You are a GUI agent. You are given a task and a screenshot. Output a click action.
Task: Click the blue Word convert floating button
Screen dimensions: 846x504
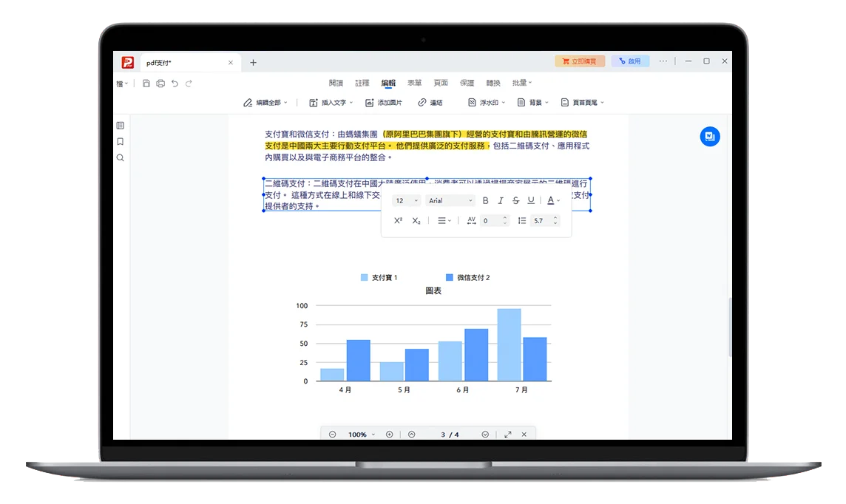pyautogui.click(x=710, y=137)
